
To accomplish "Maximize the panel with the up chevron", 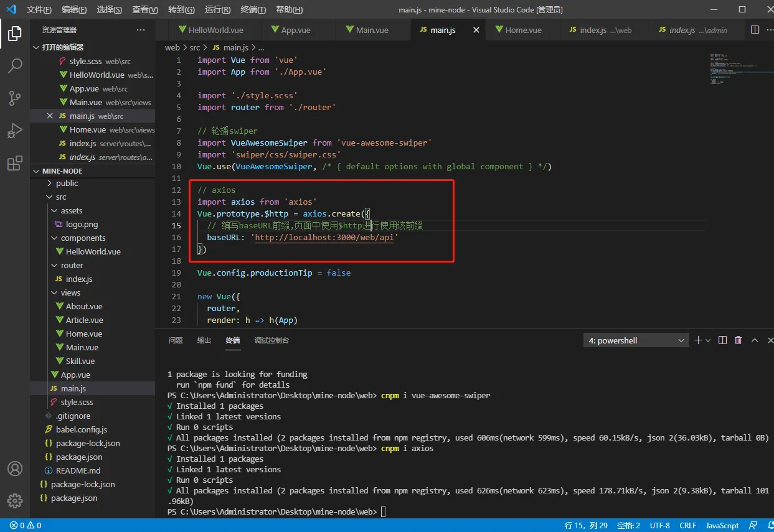I will point(755,340).
